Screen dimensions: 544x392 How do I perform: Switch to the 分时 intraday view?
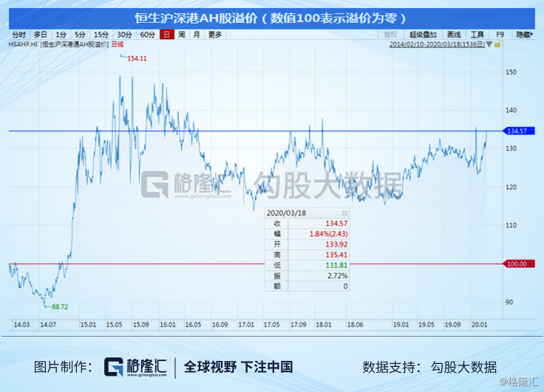pyautogui.click(x=18, y=35)
